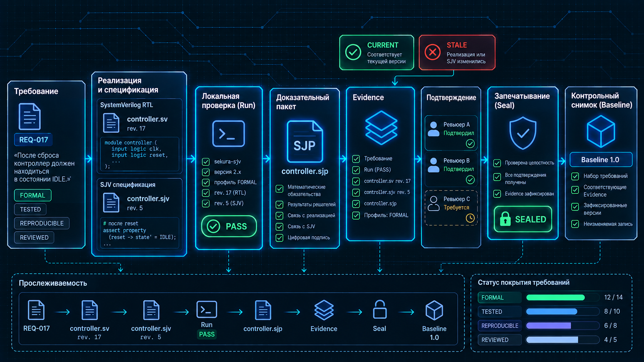Click the '6 / 8' REPRODUCIBLE count
The image size is (644, 362).
[x=610, y=325]
